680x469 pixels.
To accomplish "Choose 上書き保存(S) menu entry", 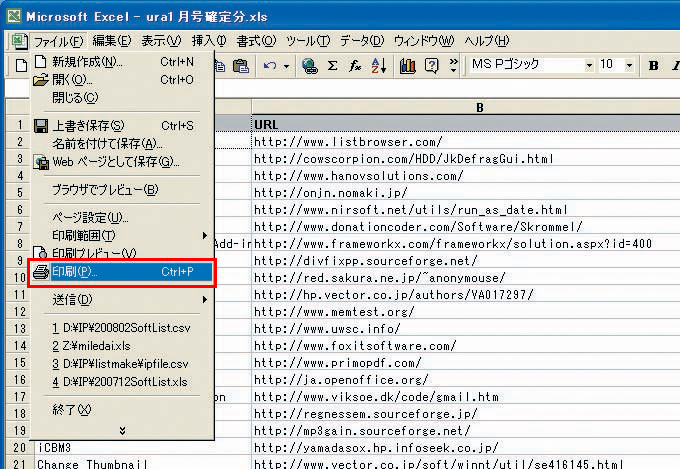I will coord(122,126).
